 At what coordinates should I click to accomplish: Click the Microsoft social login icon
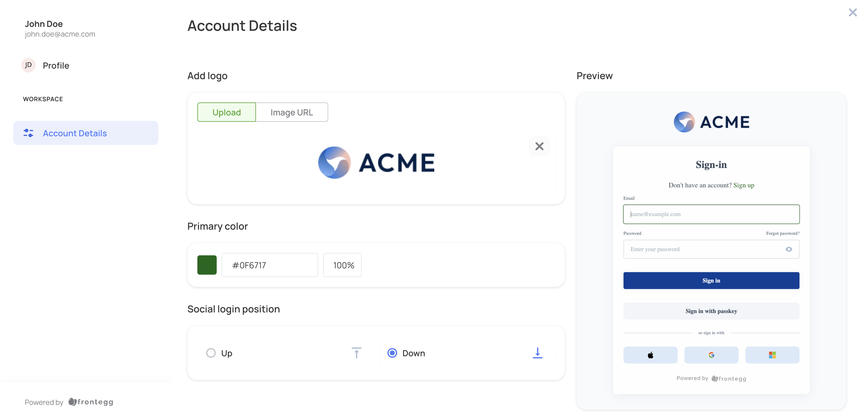click(x=772, y=355)
